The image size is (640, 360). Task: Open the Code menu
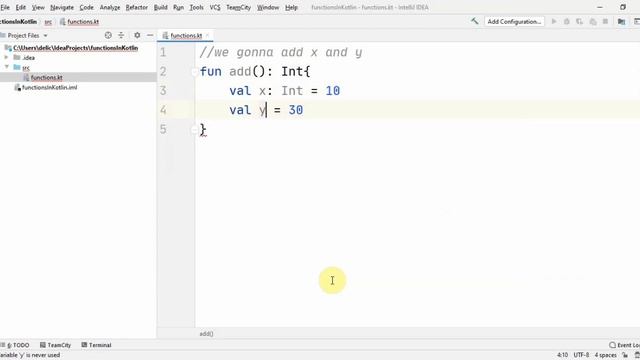[86, 7]
